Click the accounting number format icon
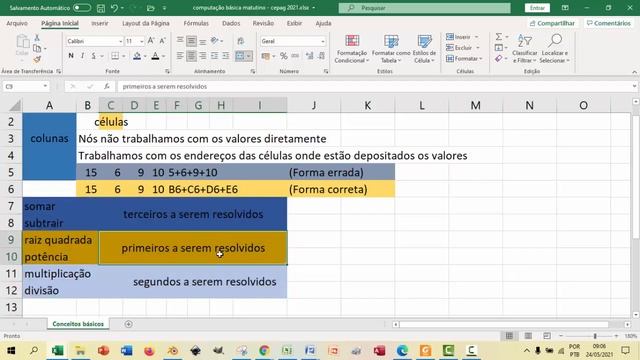 265,56
